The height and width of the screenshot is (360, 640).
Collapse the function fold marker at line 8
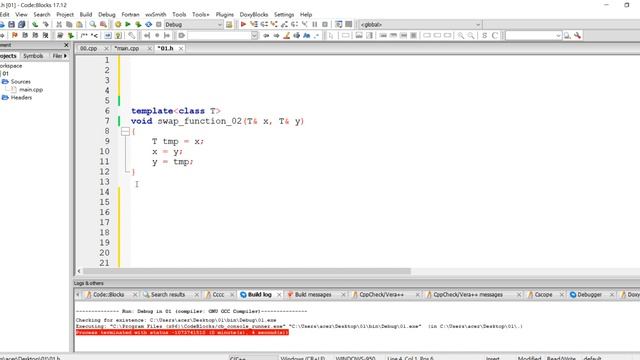pyautogui.click(x=125, y=131)
